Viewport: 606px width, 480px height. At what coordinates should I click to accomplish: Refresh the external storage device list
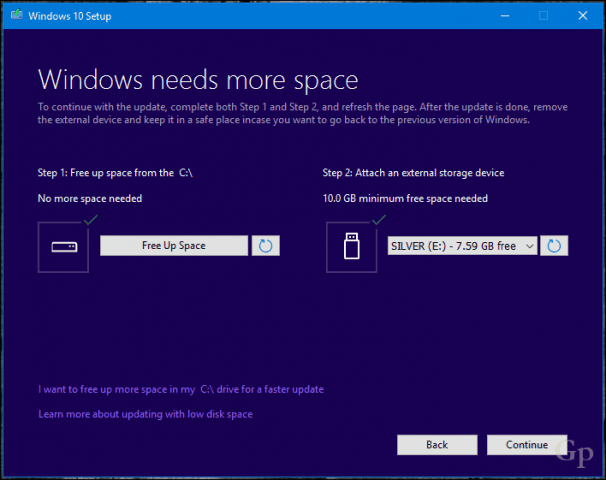click(x=554, y=245)
